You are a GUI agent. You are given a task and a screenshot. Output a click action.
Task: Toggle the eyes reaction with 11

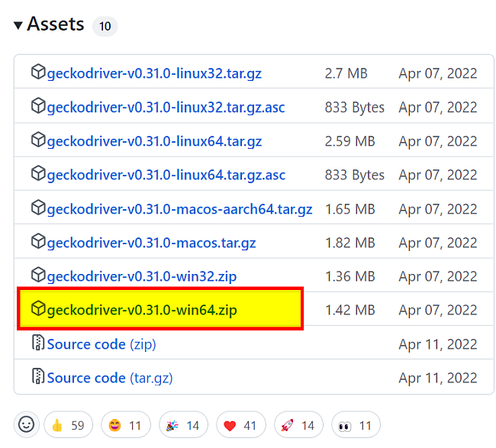click(x=356, y=424)
